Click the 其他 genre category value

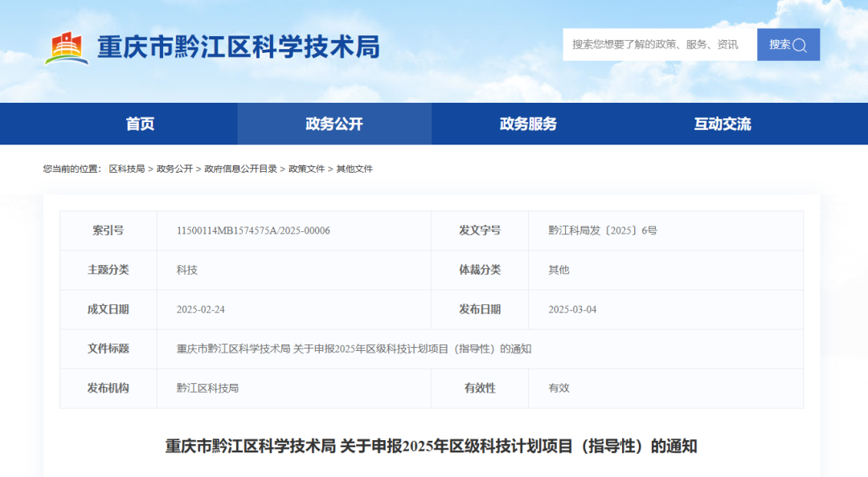click(559, 270)
